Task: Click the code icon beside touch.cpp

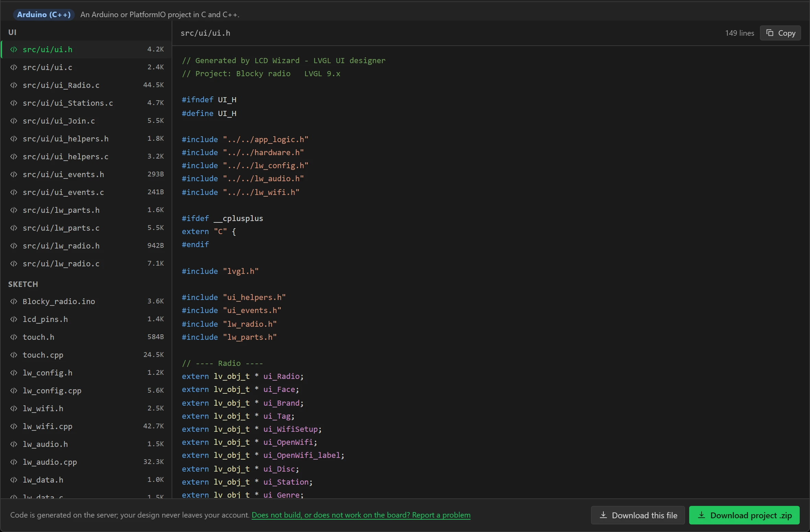Action: [14, 355]
